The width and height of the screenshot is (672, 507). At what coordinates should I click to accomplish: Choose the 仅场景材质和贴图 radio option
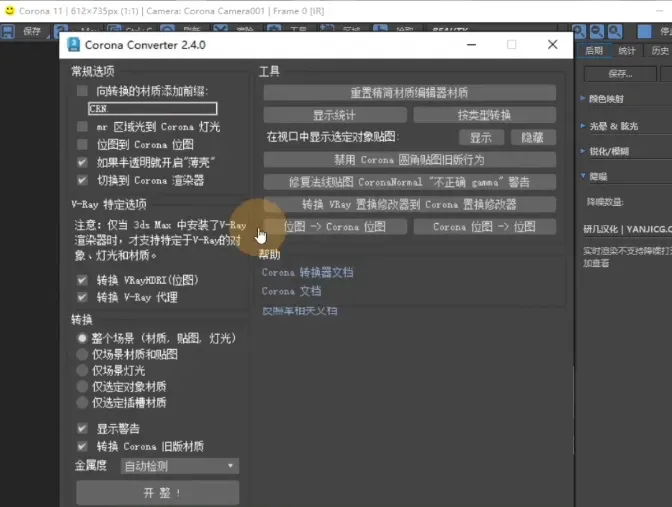tap(82, 354)
